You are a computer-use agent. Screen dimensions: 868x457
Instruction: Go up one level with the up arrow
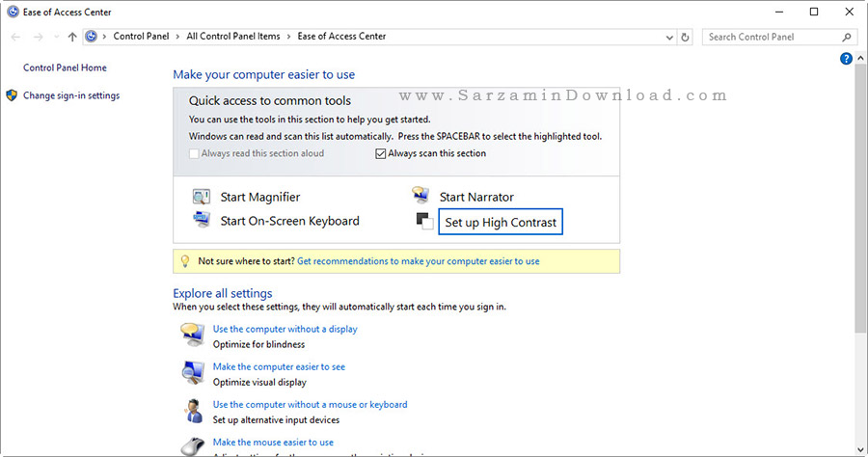click(x=72, y=37)
